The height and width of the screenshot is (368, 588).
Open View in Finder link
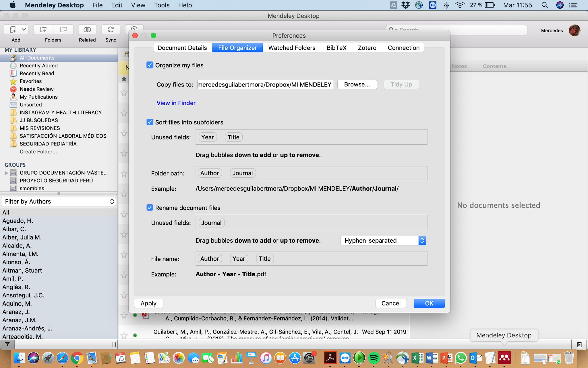[x=176, y=103]
